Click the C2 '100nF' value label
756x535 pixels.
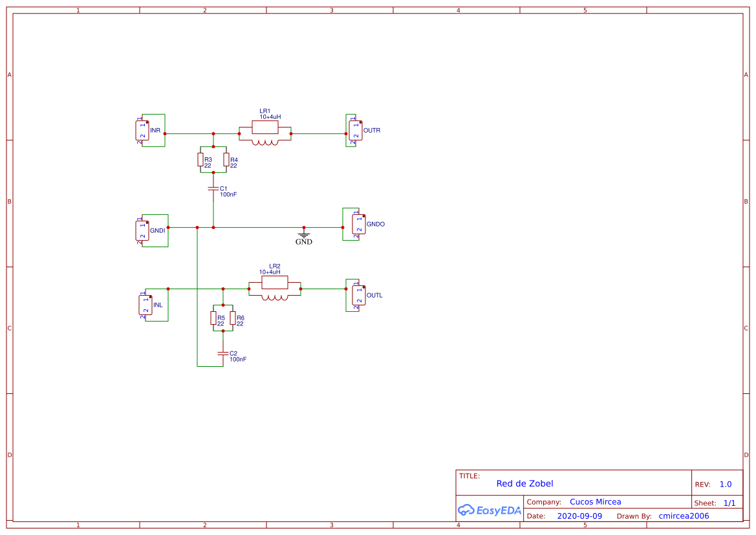point(238,360)
